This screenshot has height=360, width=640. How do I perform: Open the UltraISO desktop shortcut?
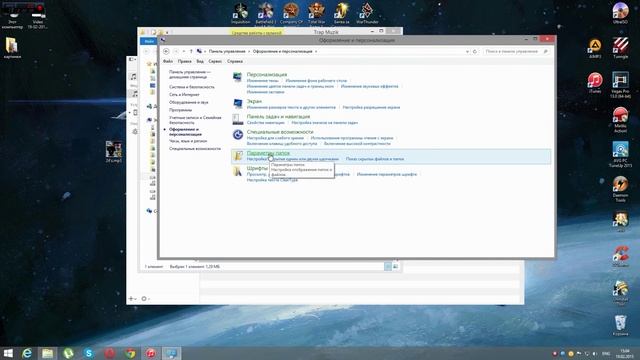pyautogui.click(x=620, y=13)
